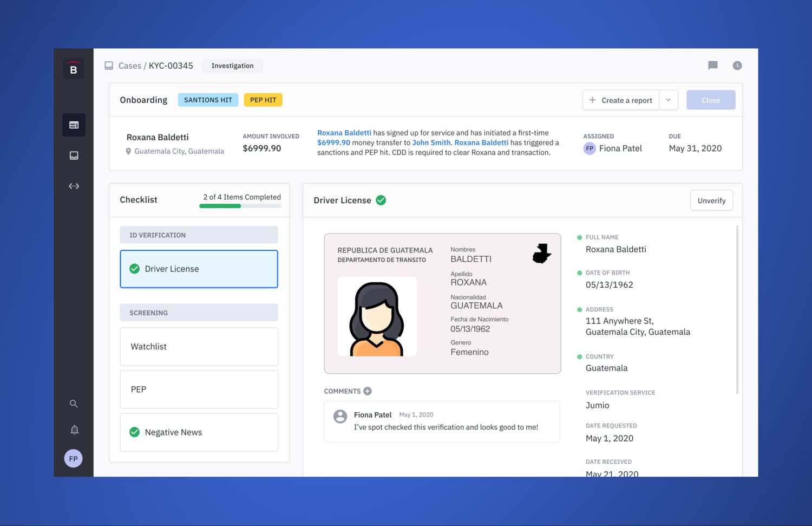Open the cases dashboard sidebar icon
The height and width of the screenshot is (526, 812).
coord(74,125)
